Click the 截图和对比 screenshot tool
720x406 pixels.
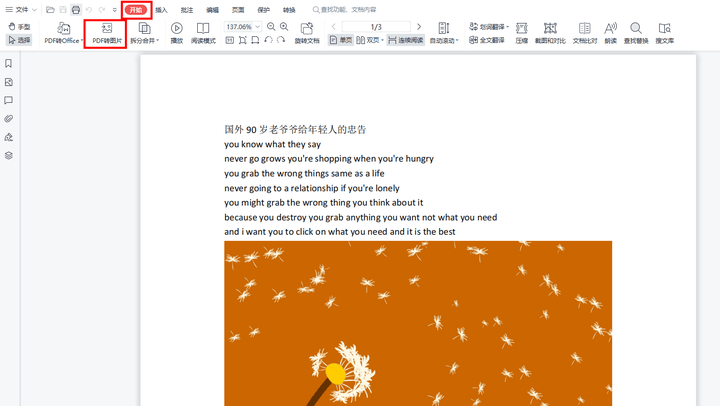click(x=551, y=32)
